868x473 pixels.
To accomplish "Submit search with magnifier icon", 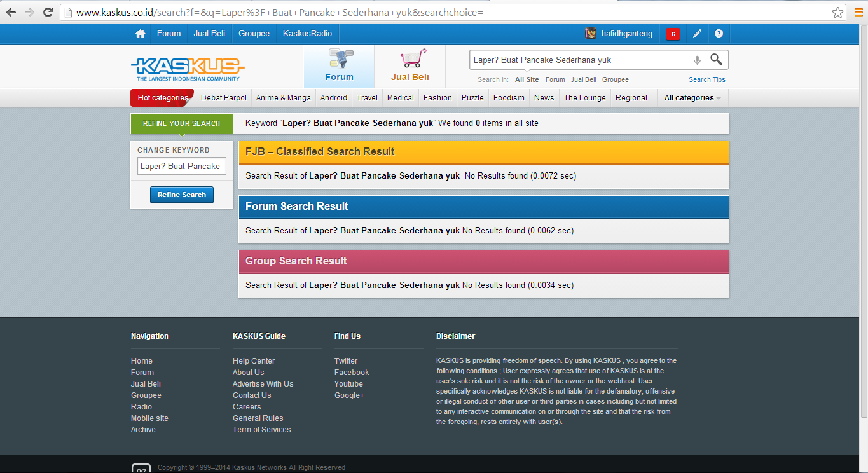I will (x=717, y=60).
